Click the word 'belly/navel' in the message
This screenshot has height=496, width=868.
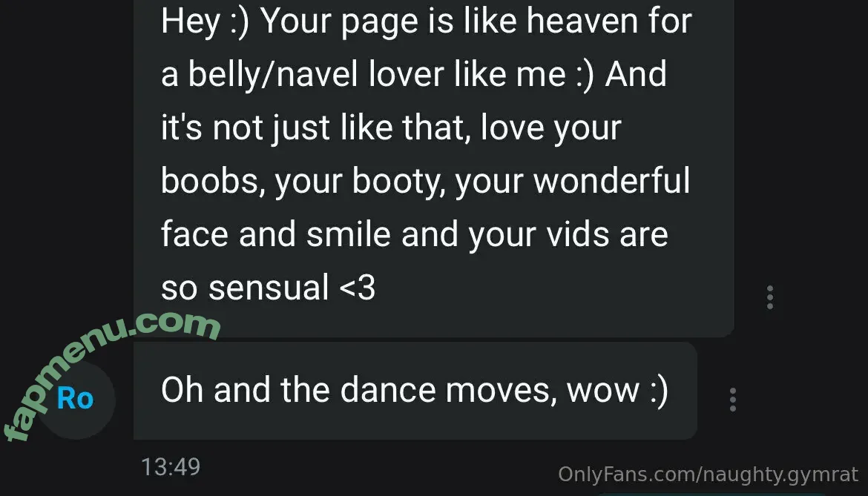pos(273,74)
